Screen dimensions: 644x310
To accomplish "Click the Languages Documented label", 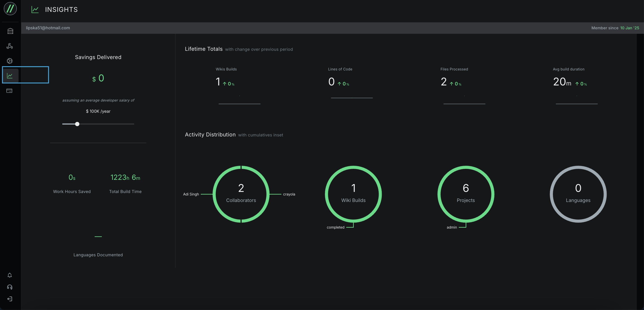I will 98,255.
